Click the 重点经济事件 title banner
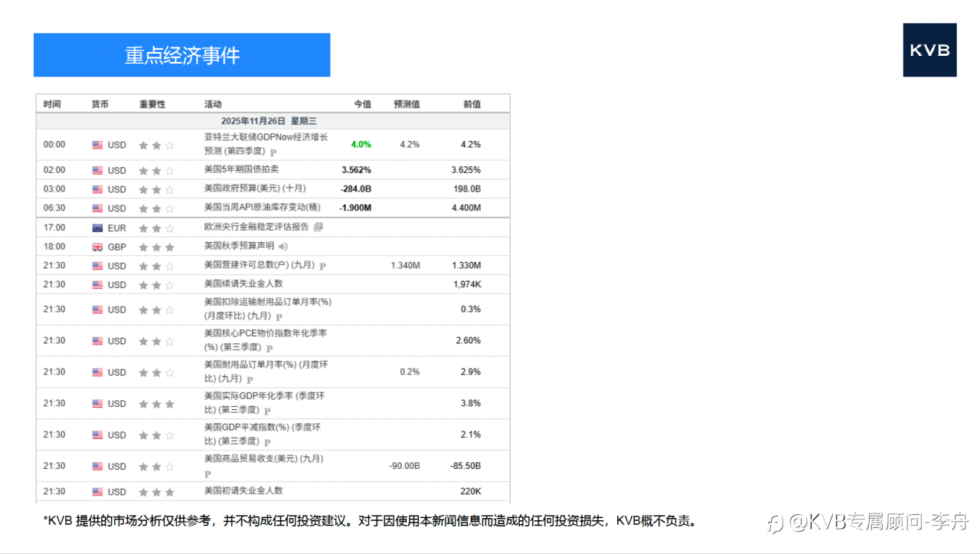The width and height of the screenshot is (980, 554). click(x=182, y=55)
